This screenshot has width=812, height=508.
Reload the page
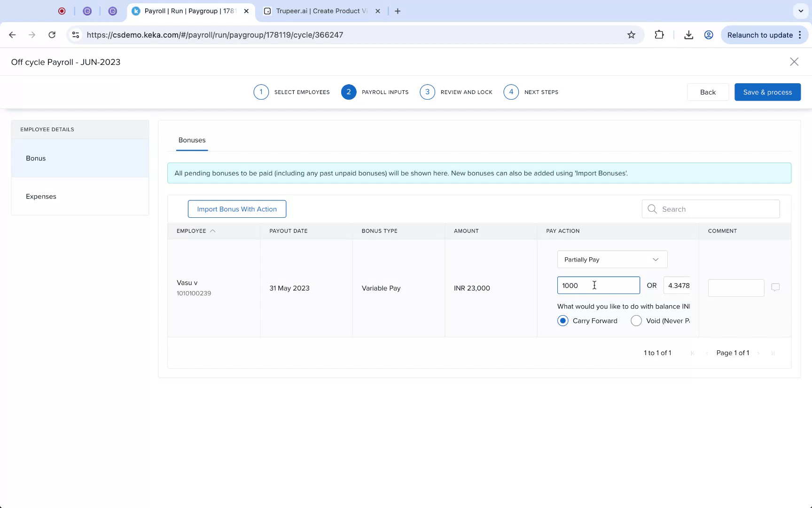point(52,34)
